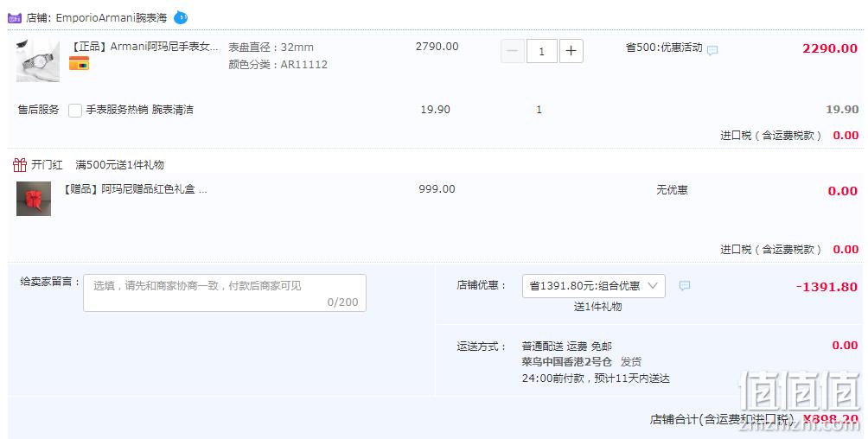The height and width of the screenshot is (439, 868).
Task: Click the 颜色分类：AR11112 text
Action: pyautogui.click(x=278, y=65)
